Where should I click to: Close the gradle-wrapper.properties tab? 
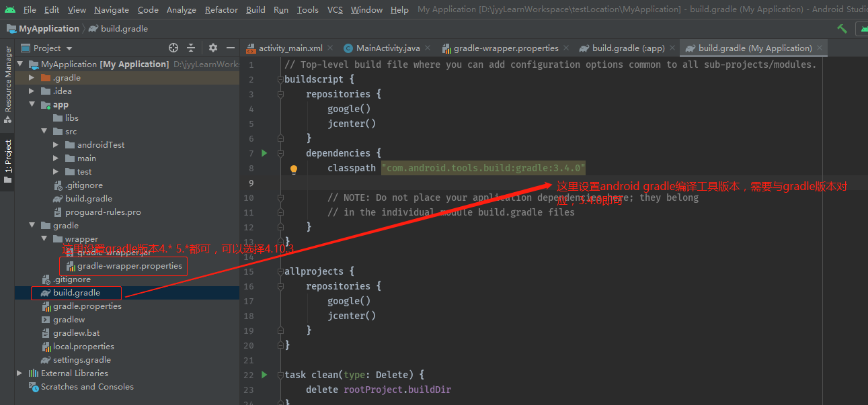click(566, 48)
